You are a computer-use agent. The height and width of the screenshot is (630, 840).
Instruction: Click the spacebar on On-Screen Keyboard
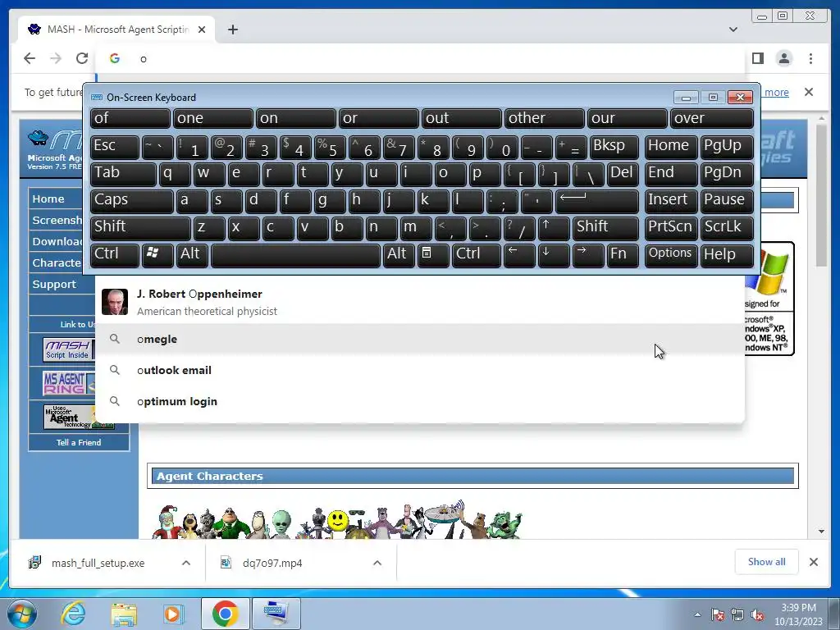click(x=295, y=255)
